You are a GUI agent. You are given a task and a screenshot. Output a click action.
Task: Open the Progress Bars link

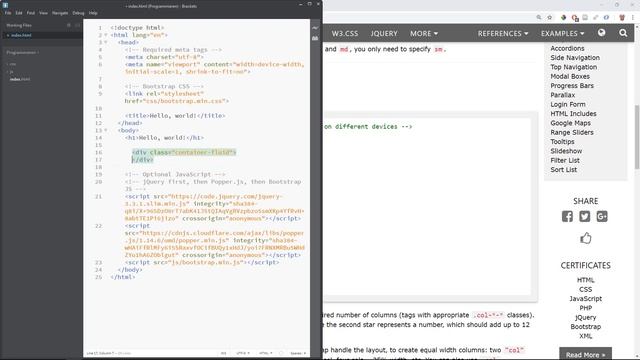tap(572, 86)
